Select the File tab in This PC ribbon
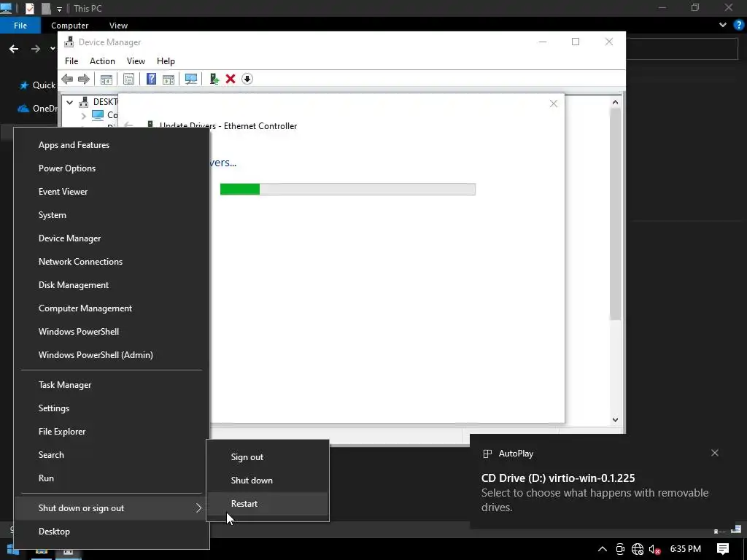Screen dimensions: 747x560 [20, 26]
